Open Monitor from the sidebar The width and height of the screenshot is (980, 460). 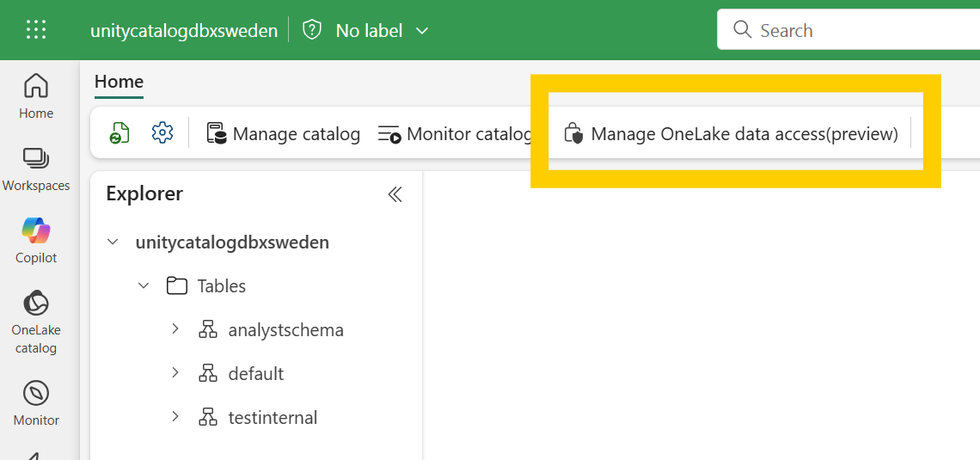[36, 403]
